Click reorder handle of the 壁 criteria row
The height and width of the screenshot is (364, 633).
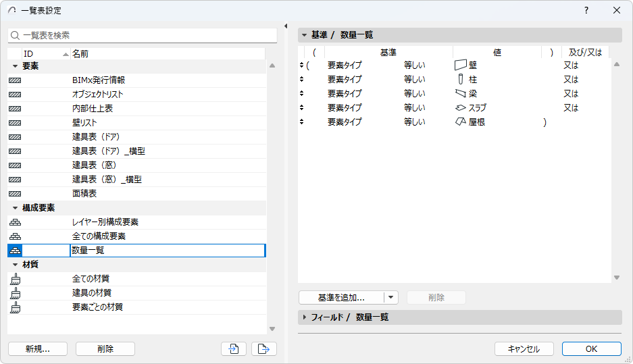[x=301, y=65]
